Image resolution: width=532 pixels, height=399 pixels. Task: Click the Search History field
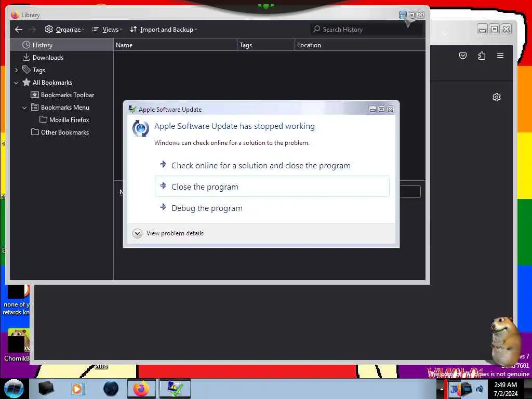[x=366, y=30]
